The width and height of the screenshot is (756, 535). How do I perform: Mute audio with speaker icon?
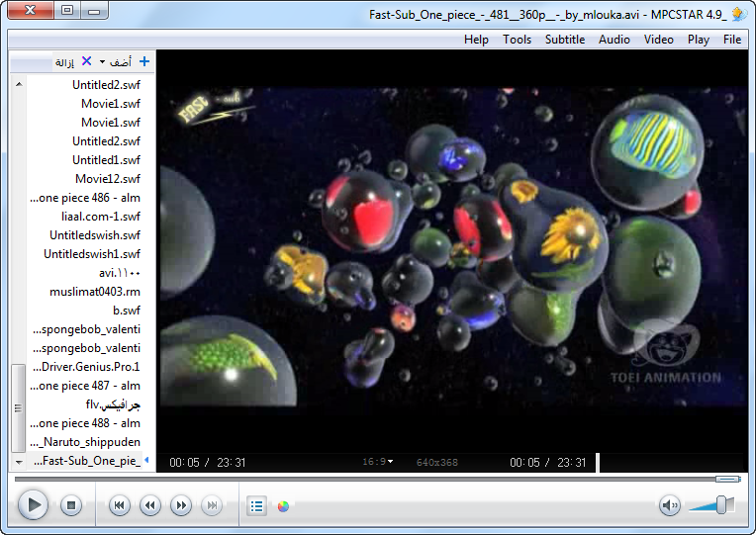pos(670,505)
